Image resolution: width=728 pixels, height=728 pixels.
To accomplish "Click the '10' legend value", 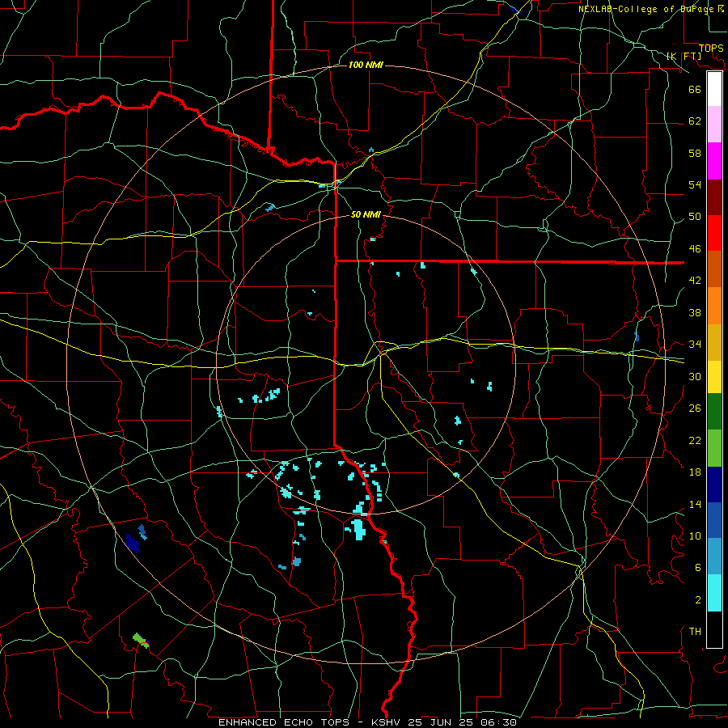I will click(x=695, y=536).
